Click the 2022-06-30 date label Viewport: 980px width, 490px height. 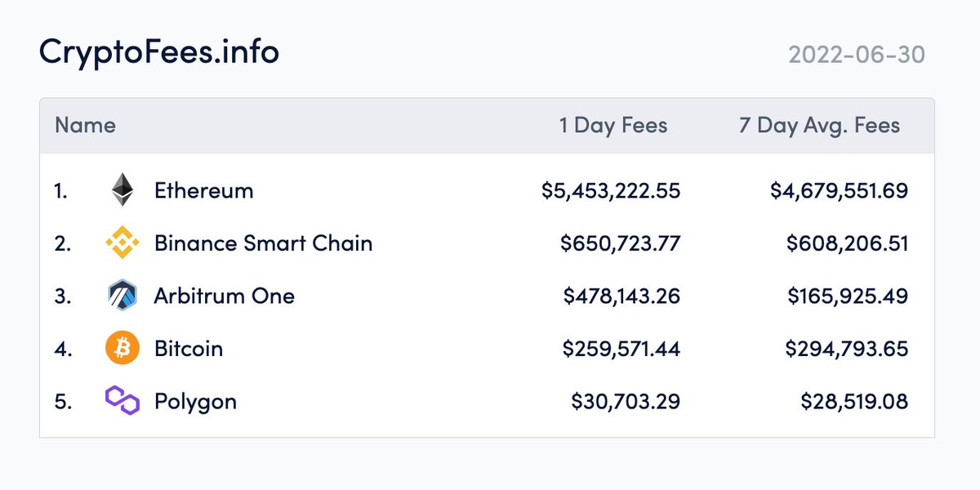pyautogui.click(x=857, y=56)
